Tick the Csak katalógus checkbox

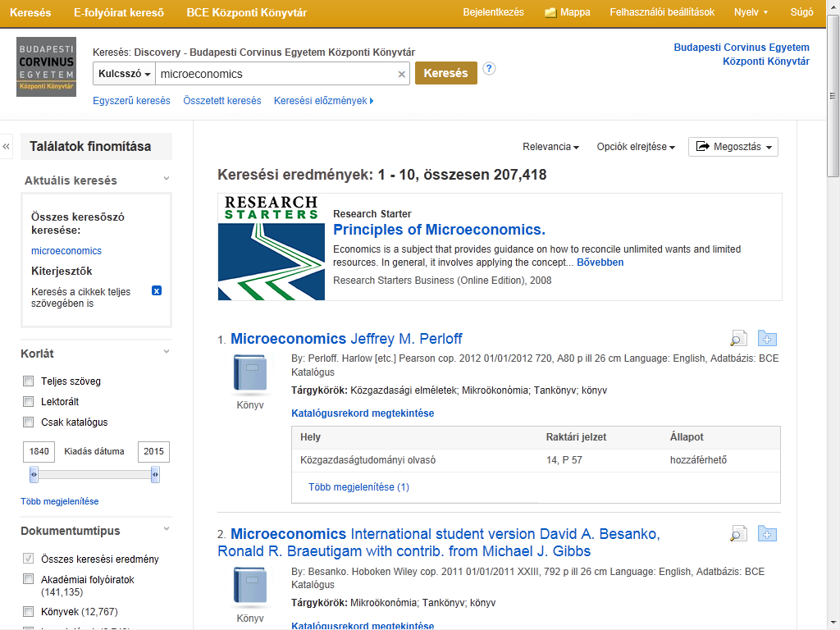point(29,422)
